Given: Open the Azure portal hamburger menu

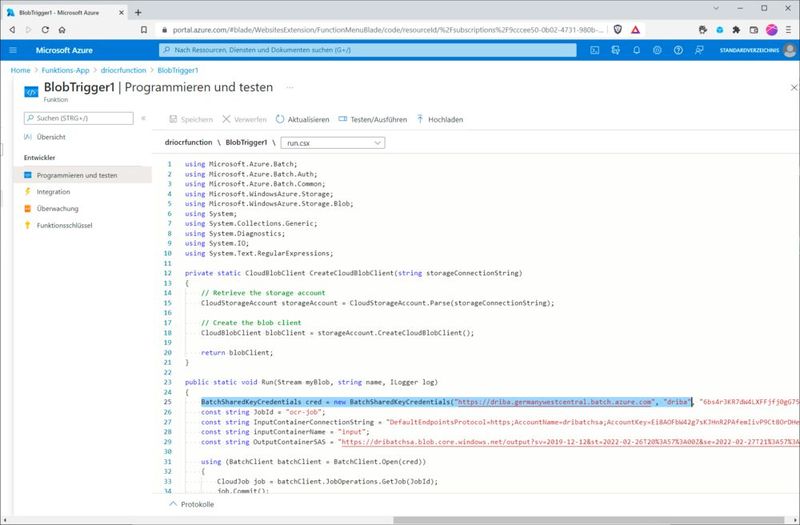Looking at the screenshot, I should pyautogui.click(x=13, y=50).
